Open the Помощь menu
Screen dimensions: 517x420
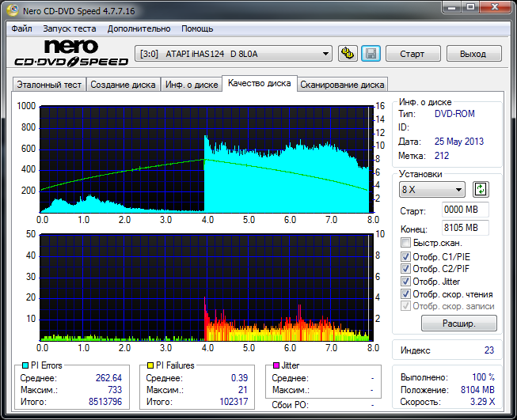click(x=197, y=28)
